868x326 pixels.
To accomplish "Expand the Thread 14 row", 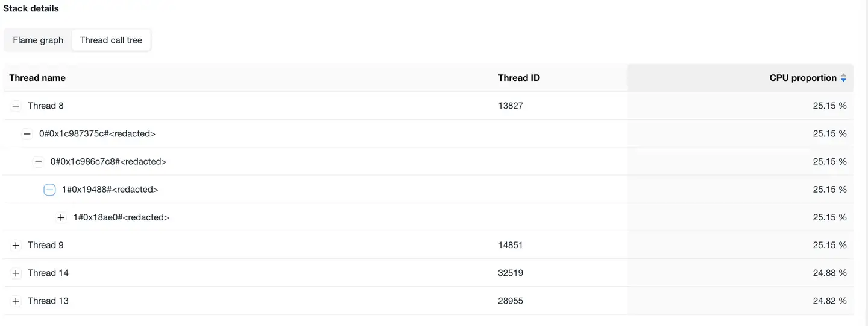I will 16,273.
